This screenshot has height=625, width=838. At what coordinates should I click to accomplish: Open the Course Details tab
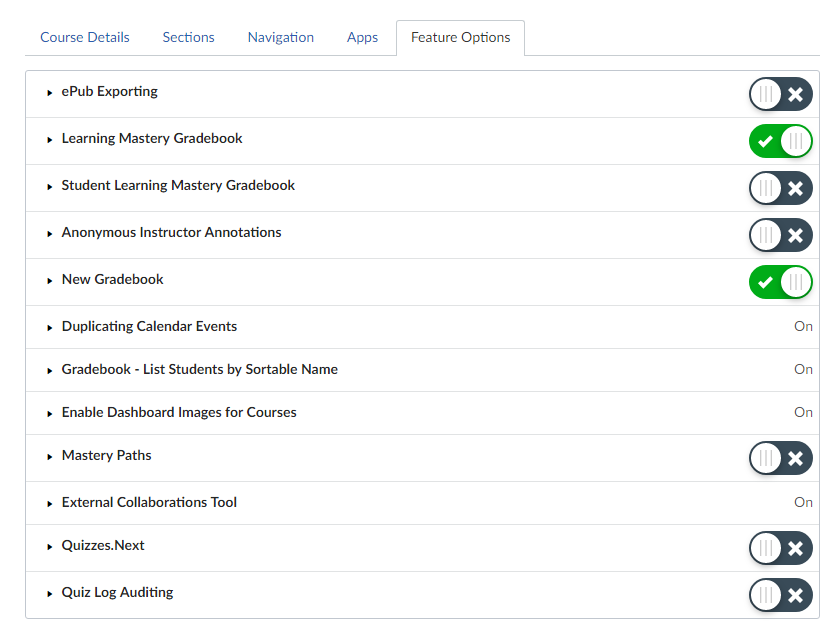tap(85, 37)
